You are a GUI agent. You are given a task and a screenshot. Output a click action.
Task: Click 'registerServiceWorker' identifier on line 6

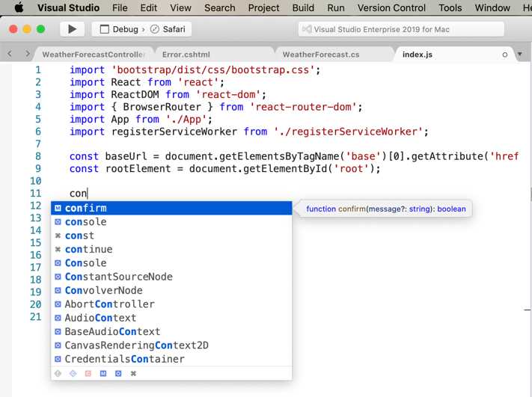tap(174, 132)
